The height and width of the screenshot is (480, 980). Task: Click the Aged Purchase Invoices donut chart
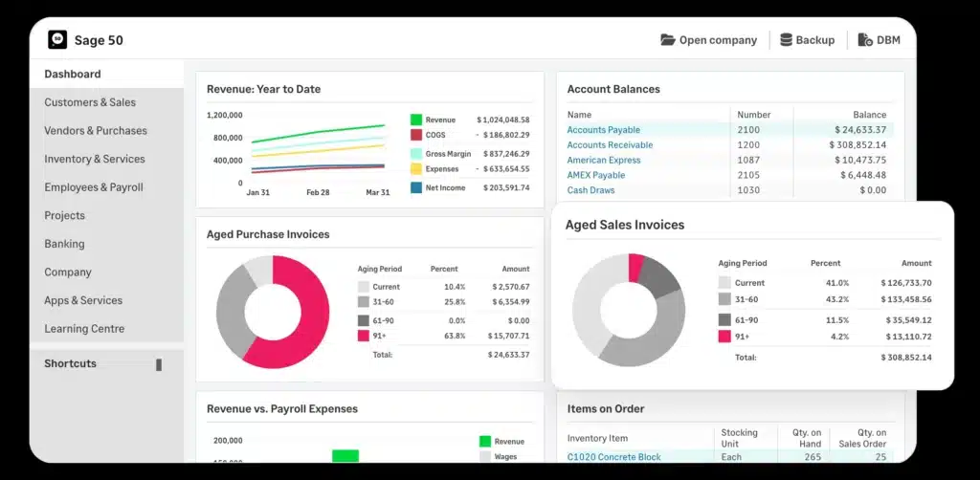tap(273, 312)
